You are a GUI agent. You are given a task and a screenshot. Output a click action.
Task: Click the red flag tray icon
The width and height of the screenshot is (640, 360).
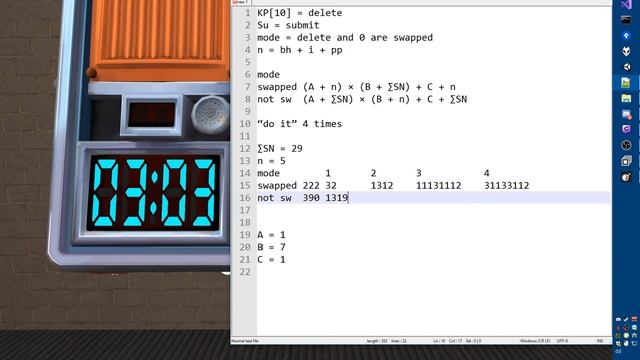(x=634, y=319)
